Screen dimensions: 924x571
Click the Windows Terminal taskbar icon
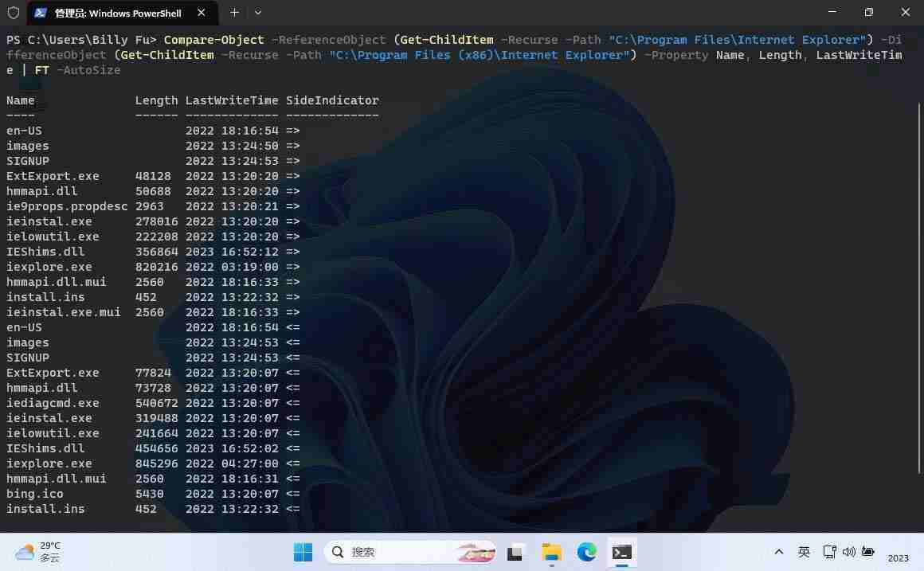[622, 551]
